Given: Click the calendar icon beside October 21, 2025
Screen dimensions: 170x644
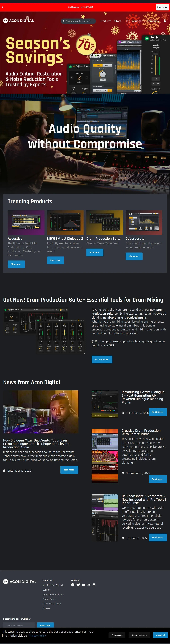Looking at the screenshot, I should click(x=123, y=538).
